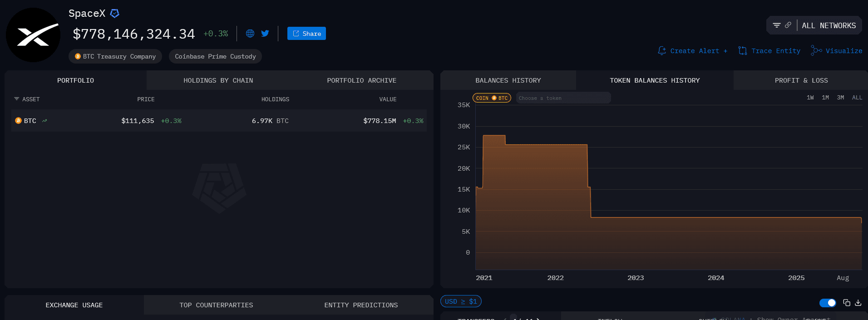Viewport: 868px width, 320px height.
Task: Click the SpaceX logo avatar
Action: click(33, 35)
